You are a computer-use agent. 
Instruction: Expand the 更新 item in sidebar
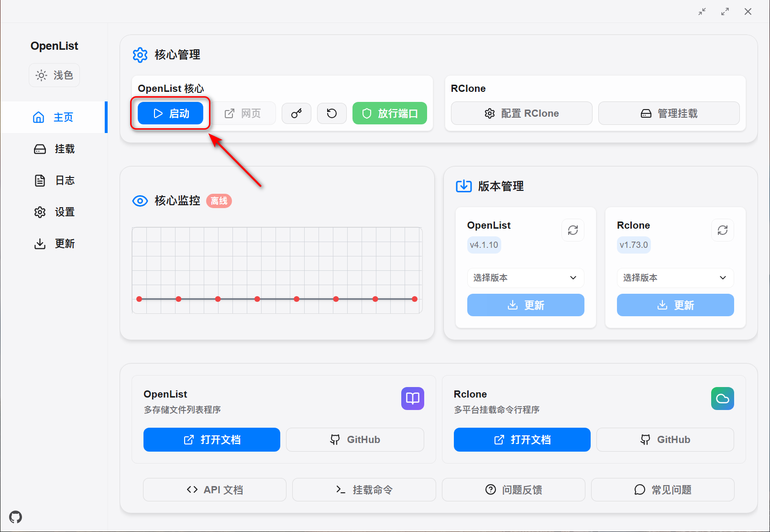pos(54,244)
